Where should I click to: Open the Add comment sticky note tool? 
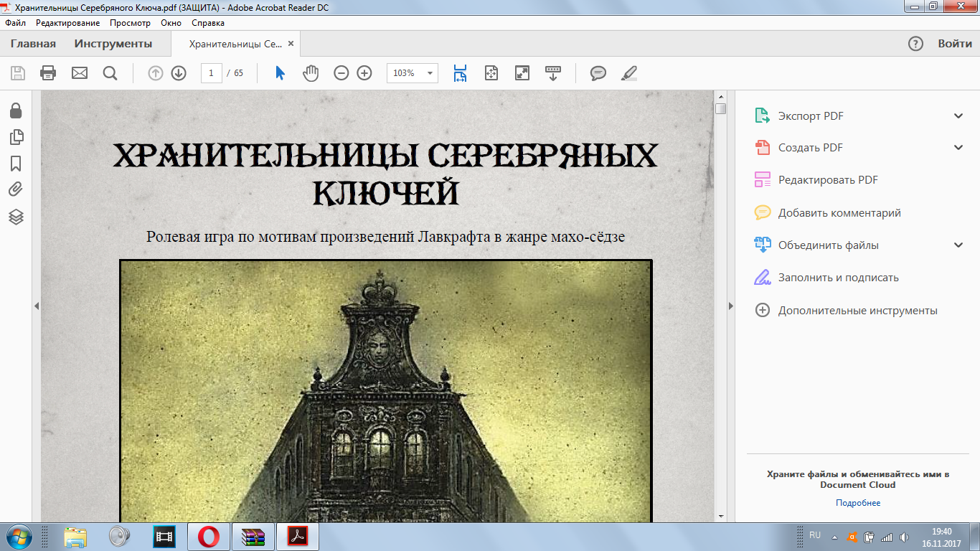[x=598, y=73]
